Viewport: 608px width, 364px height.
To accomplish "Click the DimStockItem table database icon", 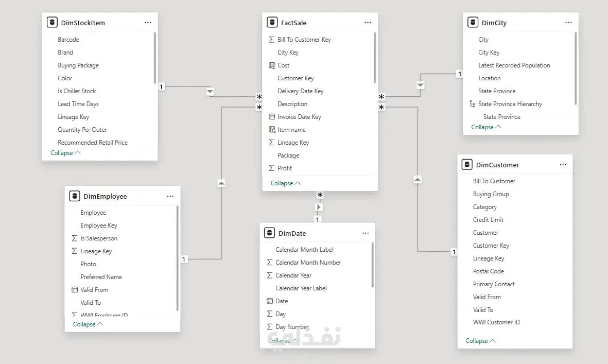I will [x=52, y=23].
